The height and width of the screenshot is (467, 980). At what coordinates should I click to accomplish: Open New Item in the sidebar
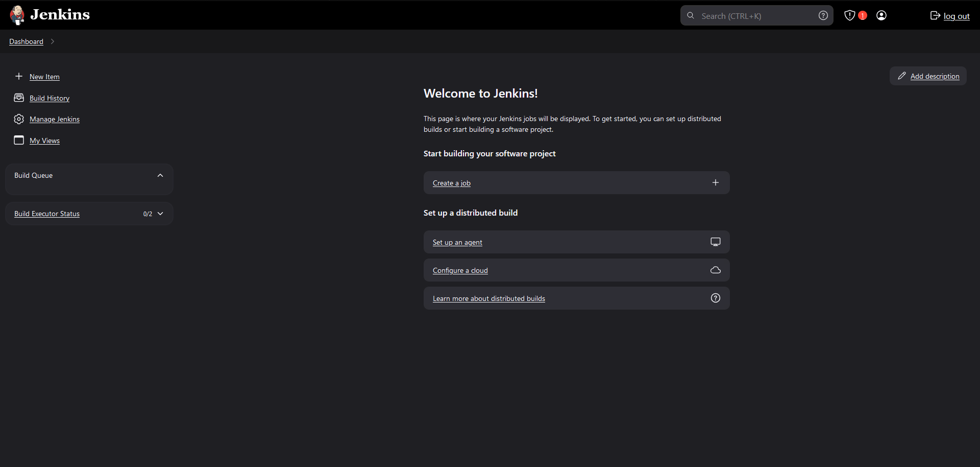coord(44,77)
